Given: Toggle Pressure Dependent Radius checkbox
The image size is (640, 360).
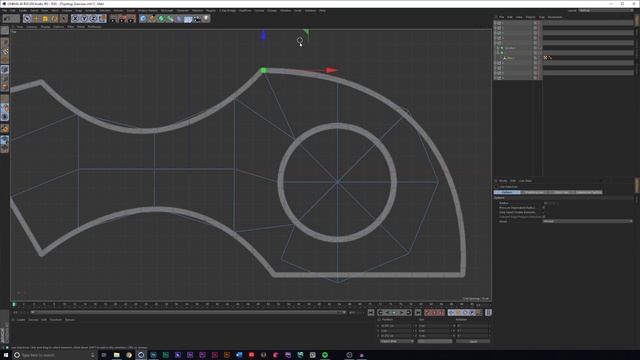Looking at the screenshot, I should (544, 208).
